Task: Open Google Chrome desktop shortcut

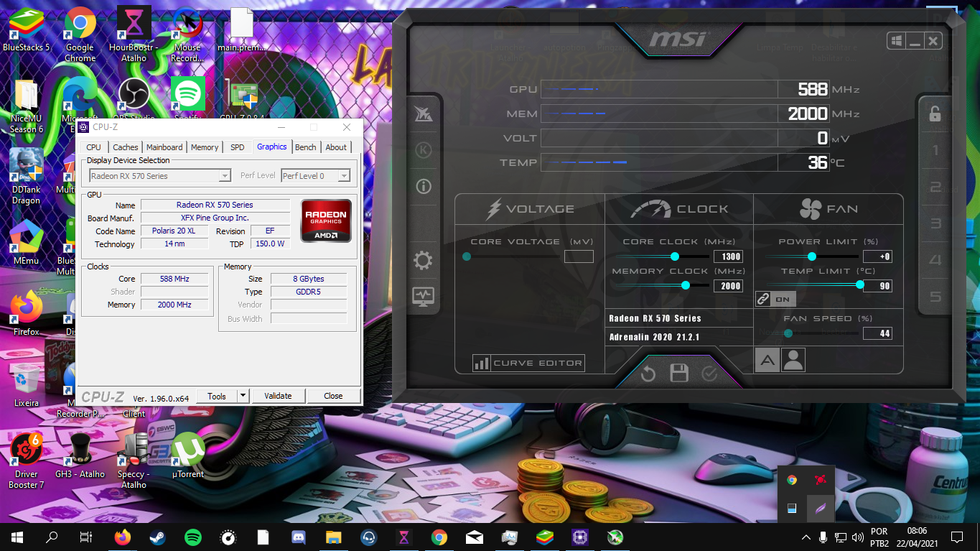Action: point(80,34)
